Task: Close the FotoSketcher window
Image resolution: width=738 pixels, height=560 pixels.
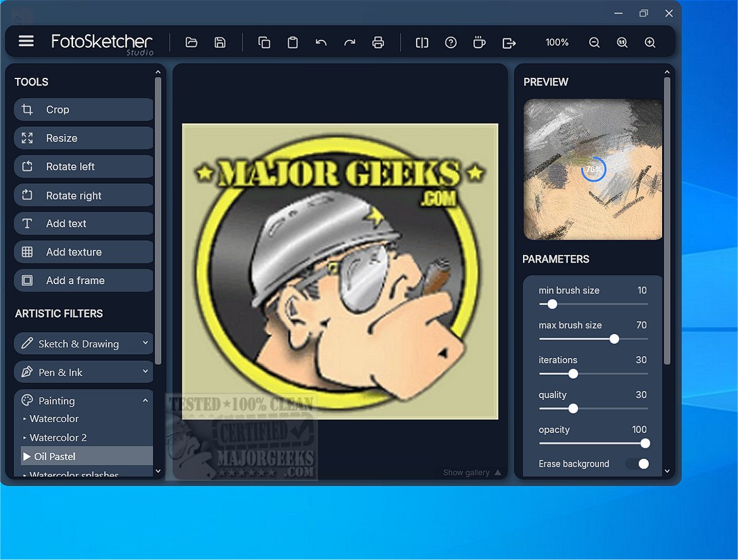Action: click(x=669, y=13)
